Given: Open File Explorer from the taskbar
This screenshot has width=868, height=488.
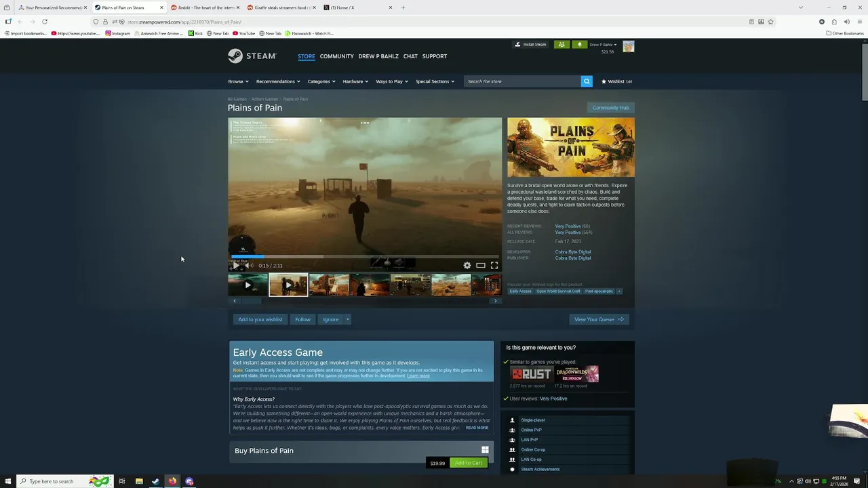Looking at the screenshot, I should [139, 481].
